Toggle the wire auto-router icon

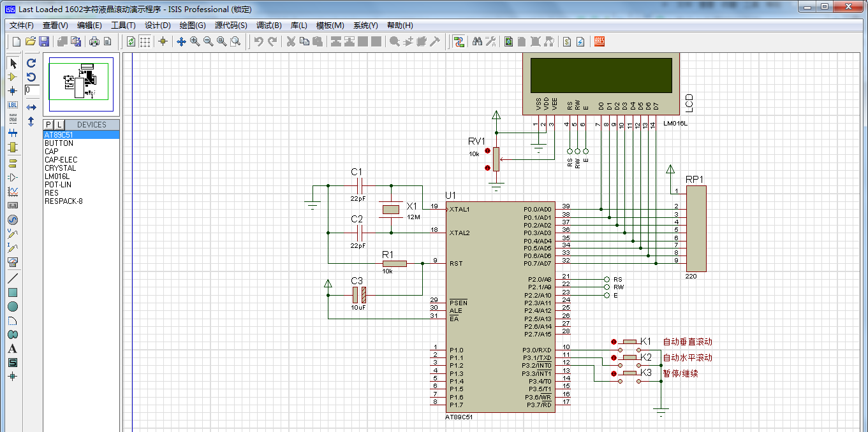(459, 41)
